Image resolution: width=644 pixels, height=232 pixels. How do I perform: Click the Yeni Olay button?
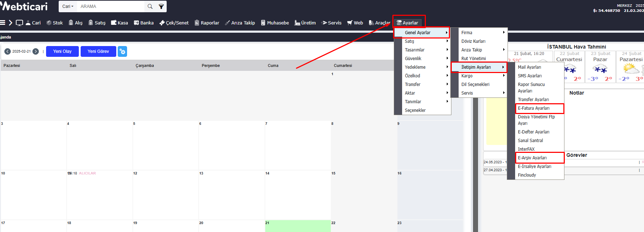[x=62, y=51]
